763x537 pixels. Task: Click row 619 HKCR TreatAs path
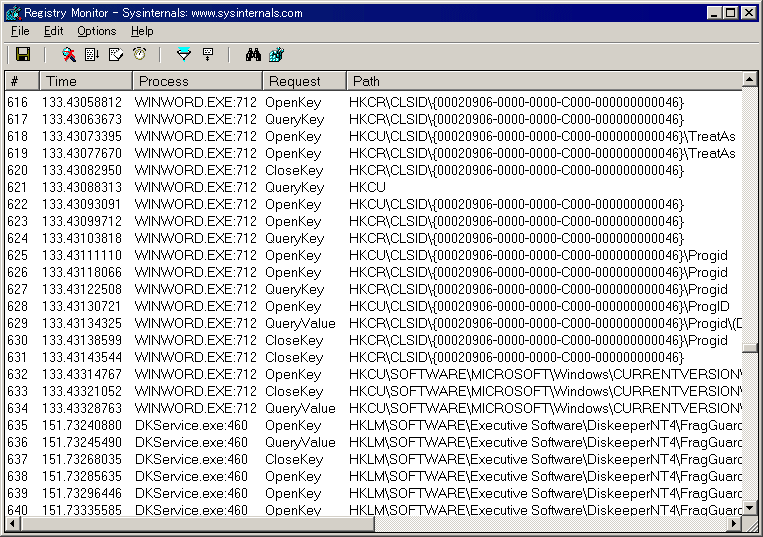pos(542,153)
